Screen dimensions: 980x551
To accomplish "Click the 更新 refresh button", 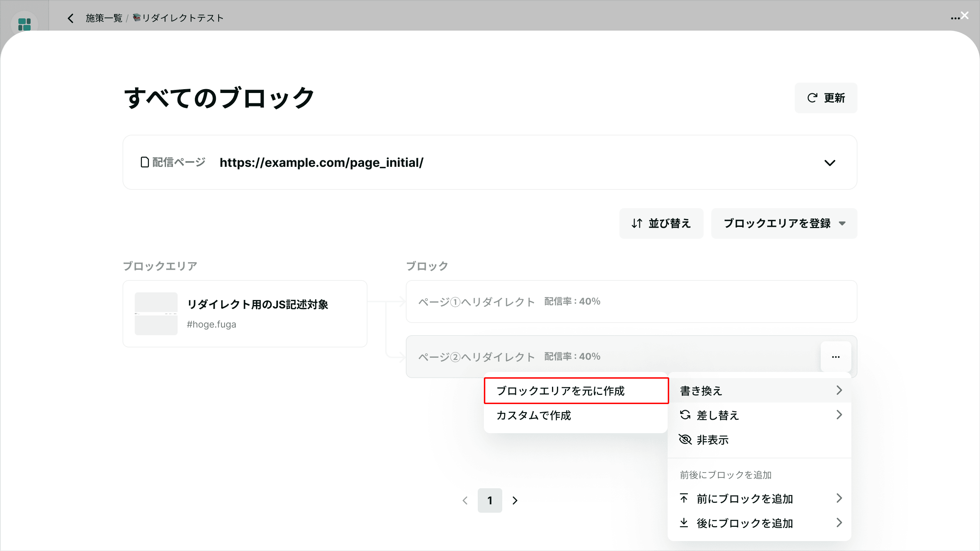I will point(826,98).
